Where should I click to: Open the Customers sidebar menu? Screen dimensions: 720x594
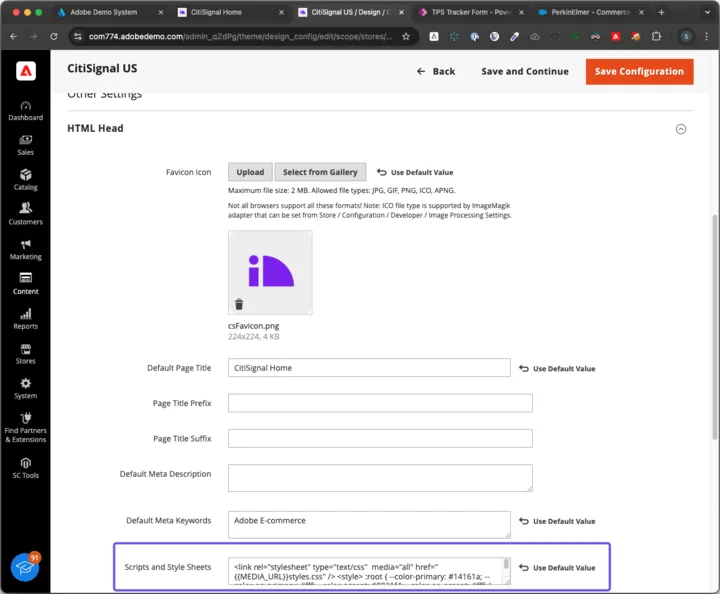click(x=26, y=215)
